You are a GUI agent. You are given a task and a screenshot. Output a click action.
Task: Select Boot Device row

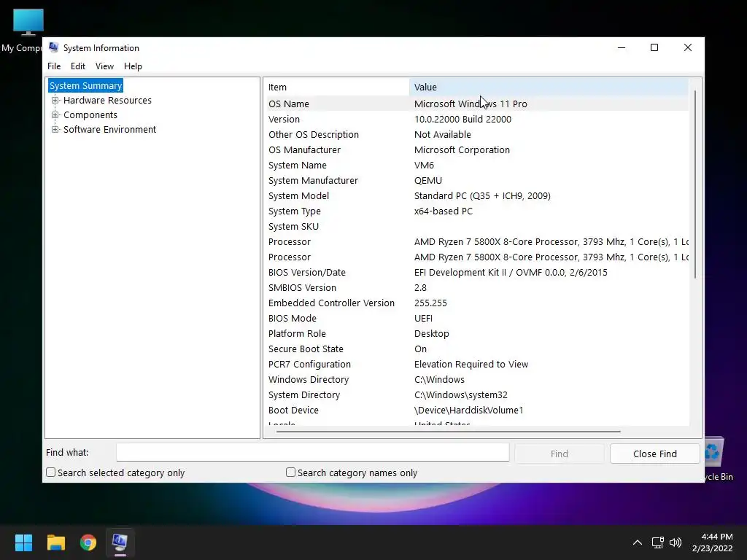[477, 410]
